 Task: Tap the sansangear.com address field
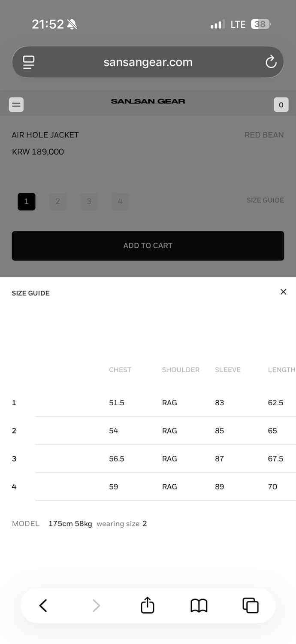click(148, 62)
